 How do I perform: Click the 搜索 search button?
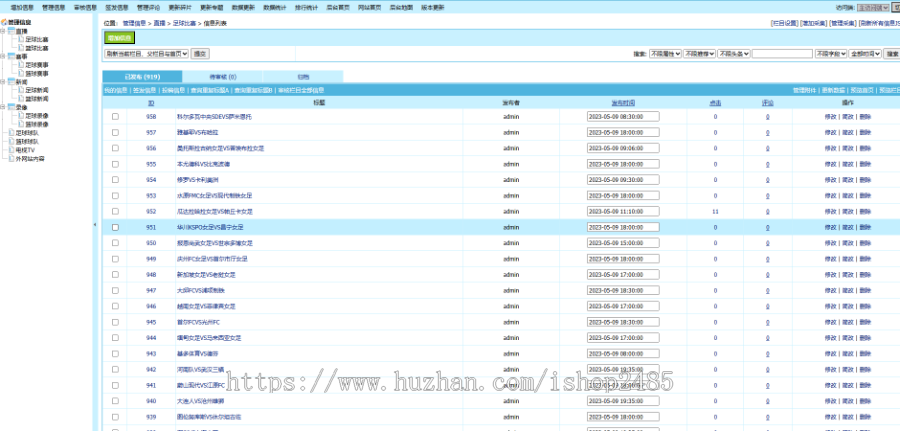point(892,53)
